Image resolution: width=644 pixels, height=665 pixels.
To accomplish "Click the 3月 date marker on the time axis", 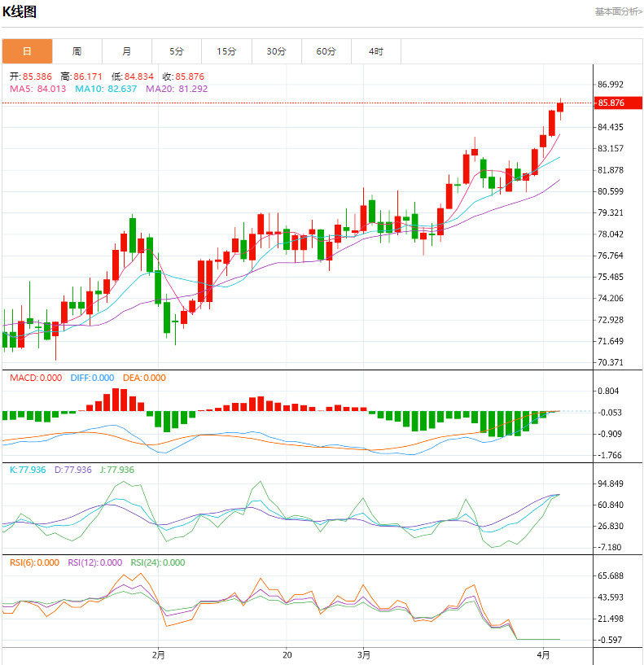I will pos(364,654).
